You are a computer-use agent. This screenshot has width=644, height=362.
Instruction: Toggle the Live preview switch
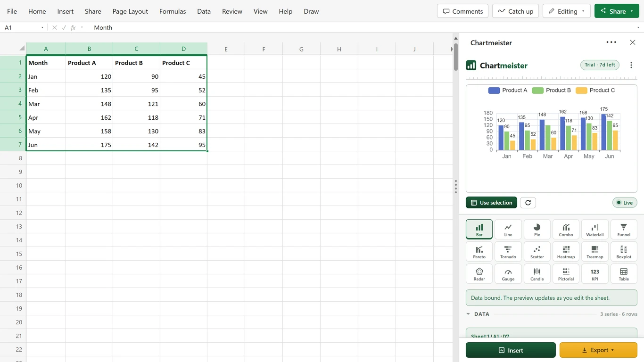tap(625, 203)
